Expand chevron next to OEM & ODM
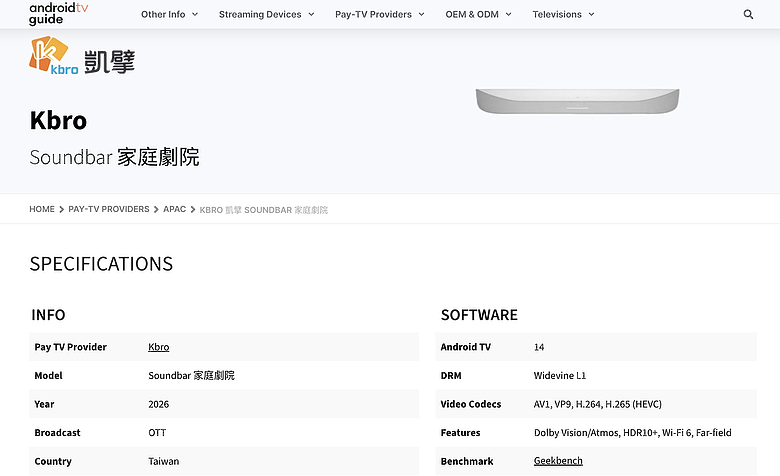 coord(508,14)
